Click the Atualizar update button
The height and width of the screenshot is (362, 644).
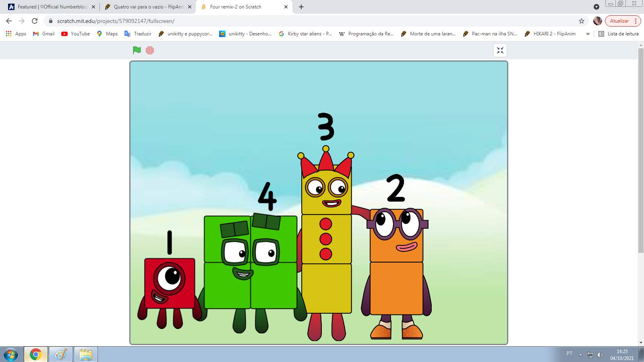click(619, 21)
